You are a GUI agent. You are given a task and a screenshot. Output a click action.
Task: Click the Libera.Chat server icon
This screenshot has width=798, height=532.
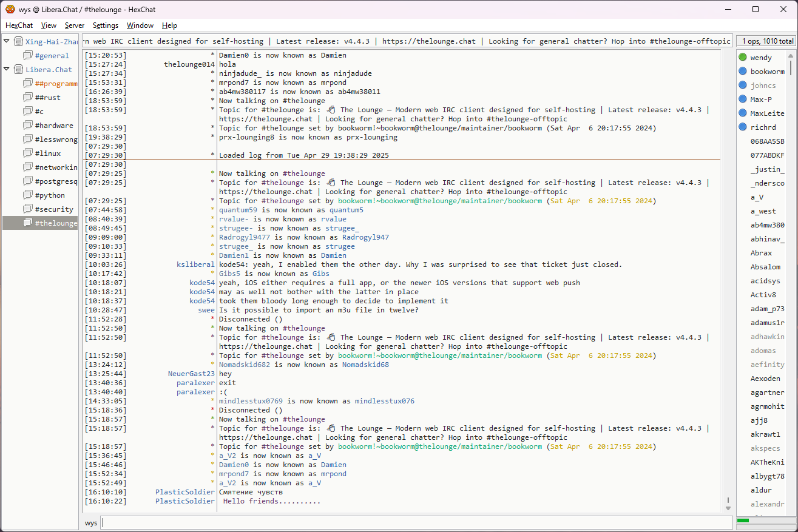[x=18, y=70]
